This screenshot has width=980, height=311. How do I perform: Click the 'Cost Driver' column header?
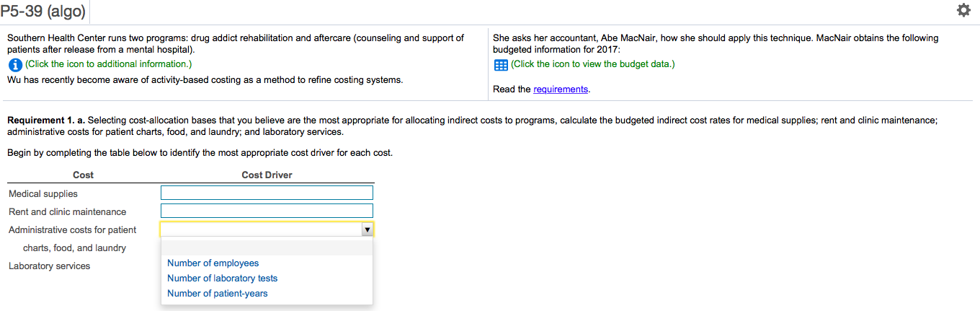(267, 175)
